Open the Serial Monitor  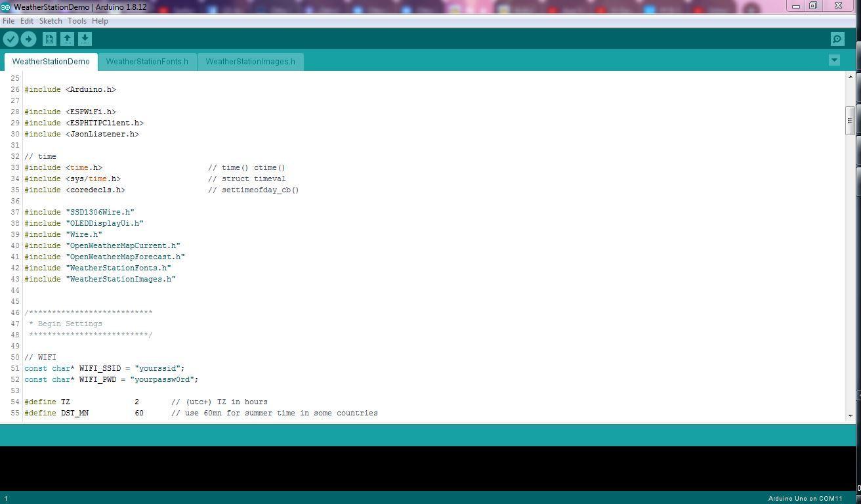pyautogui.click(x=837, y=39)
